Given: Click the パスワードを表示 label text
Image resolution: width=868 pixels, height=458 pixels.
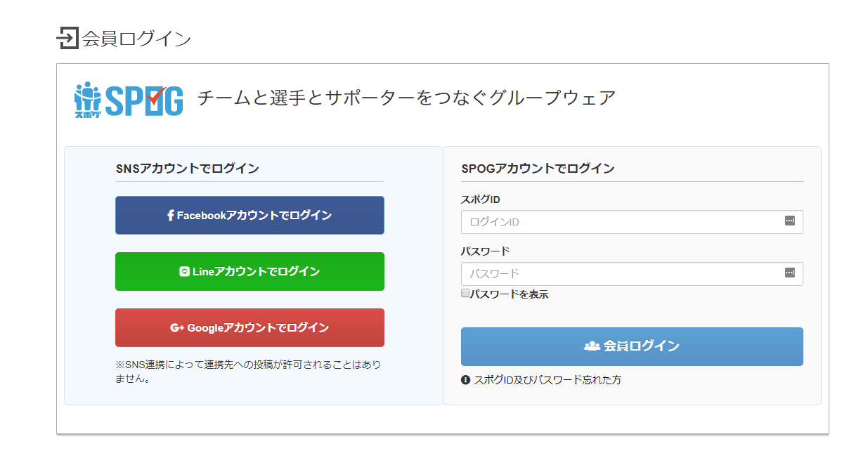Looking at the screenshot, I should click(x=509, y=294).
